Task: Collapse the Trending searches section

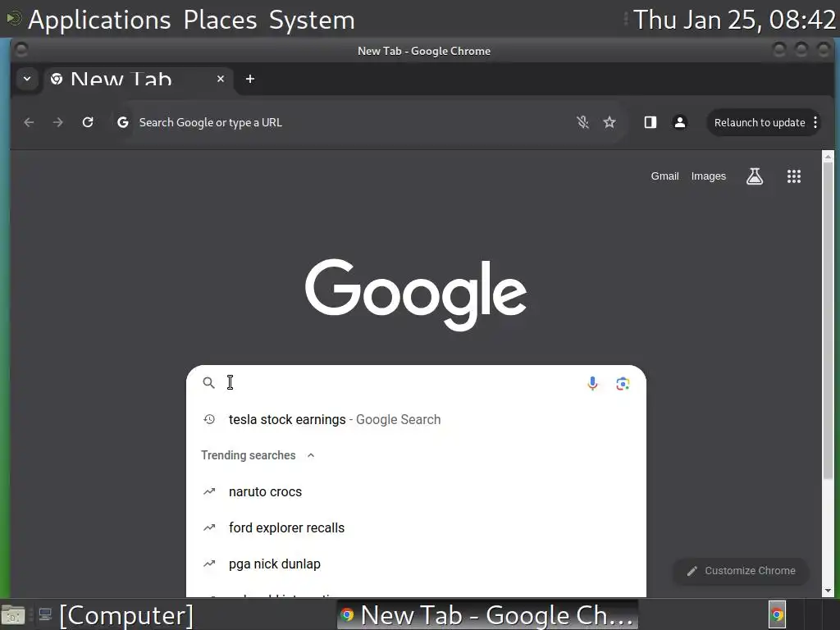Action: [311, 455]
